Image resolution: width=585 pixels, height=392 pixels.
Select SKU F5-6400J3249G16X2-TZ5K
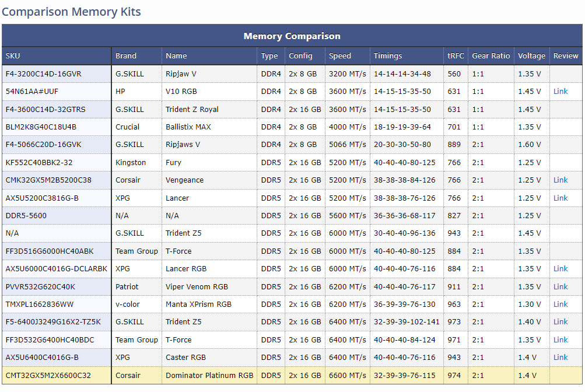coord(53,322)
